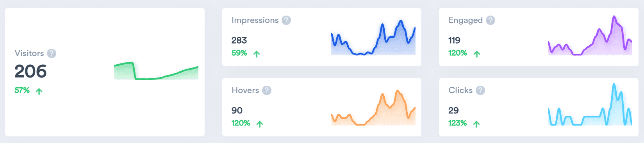The width and height of the screenshot is (644, 143).
Task: Select the blue Impressions sparkline chart
Action: click(373, 37)
